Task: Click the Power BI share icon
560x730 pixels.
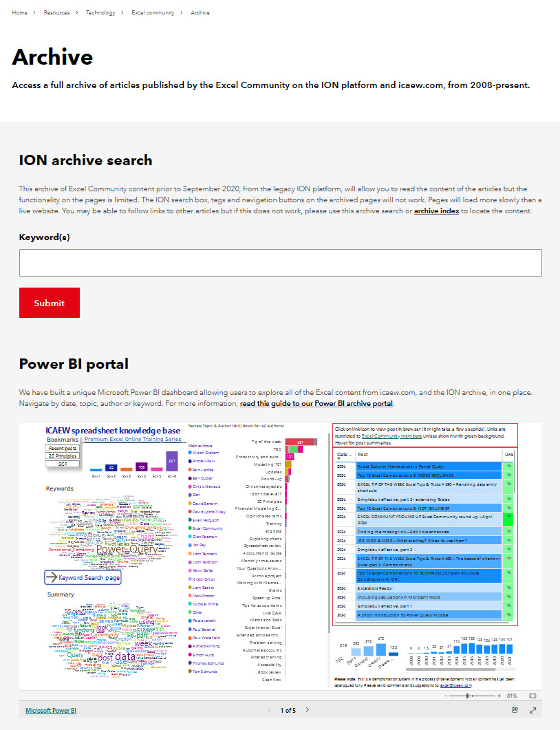Action: pyautogui.click(x=515, y=710)
